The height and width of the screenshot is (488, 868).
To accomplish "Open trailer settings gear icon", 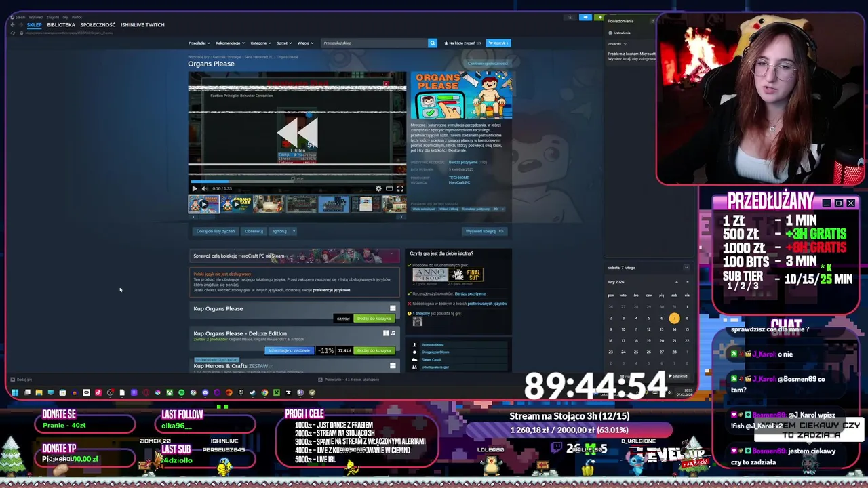I will pyautogui.click(x=378, y=188).
